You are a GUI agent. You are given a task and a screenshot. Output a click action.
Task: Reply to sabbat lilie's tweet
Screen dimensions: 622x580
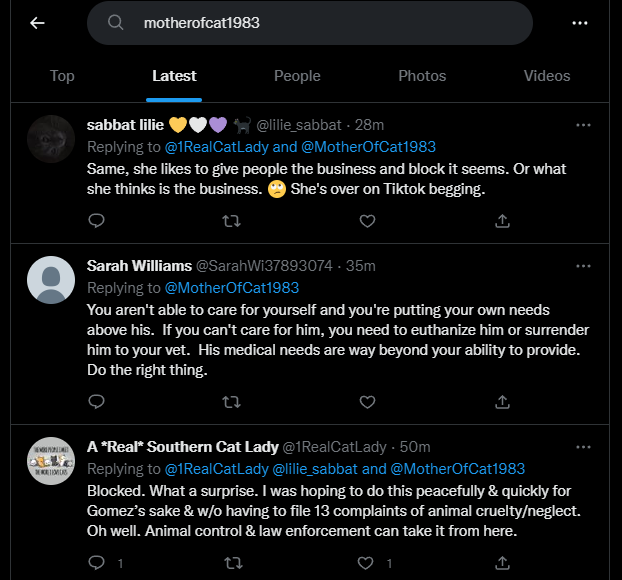click(96, 221)
